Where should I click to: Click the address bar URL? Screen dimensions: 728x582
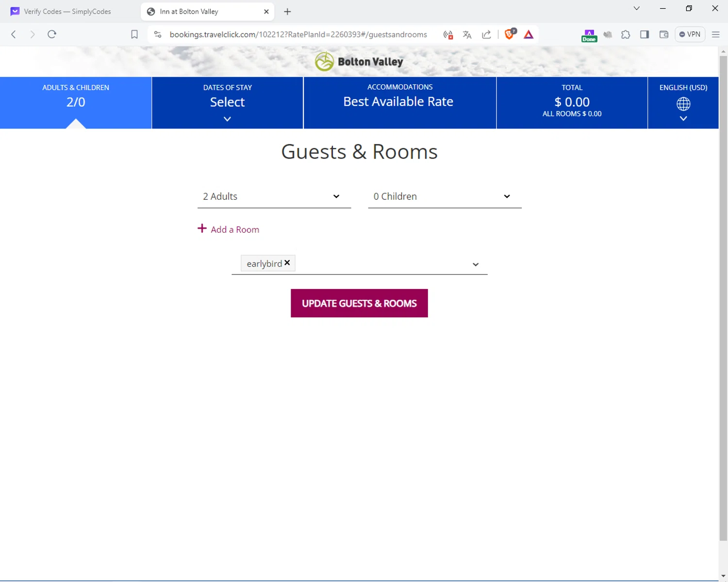point(298,34)
